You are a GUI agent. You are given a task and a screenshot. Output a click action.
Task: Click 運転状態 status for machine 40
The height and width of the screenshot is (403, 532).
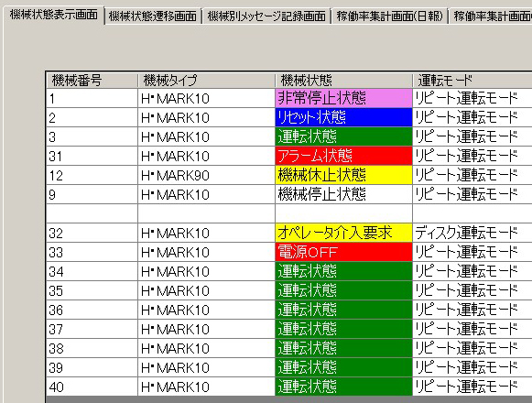point(343,387)
